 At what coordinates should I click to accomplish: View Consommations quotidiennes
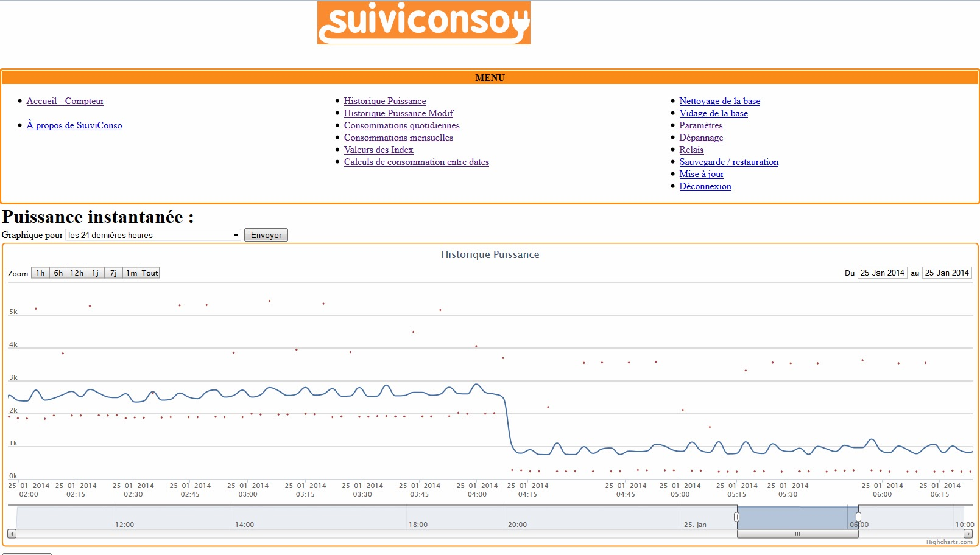[x=401, y=125]
